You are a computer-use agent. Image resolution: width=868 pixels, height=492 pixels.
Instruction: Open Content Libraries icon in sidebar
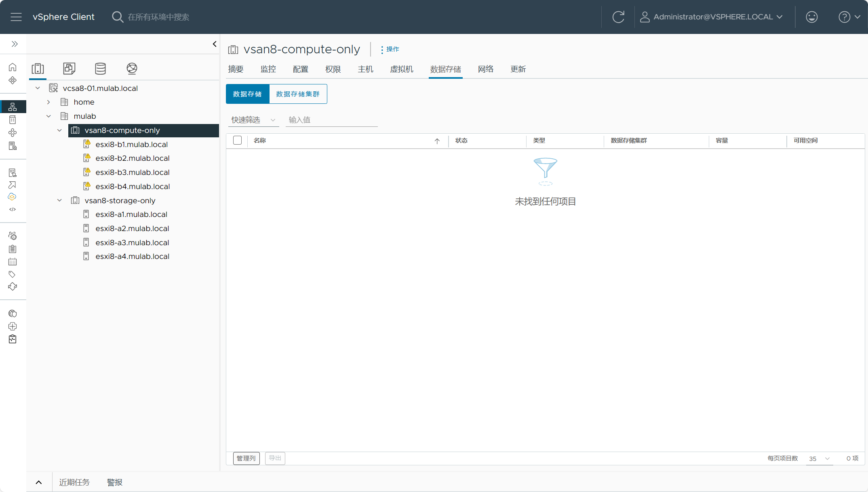click(13, 120)
